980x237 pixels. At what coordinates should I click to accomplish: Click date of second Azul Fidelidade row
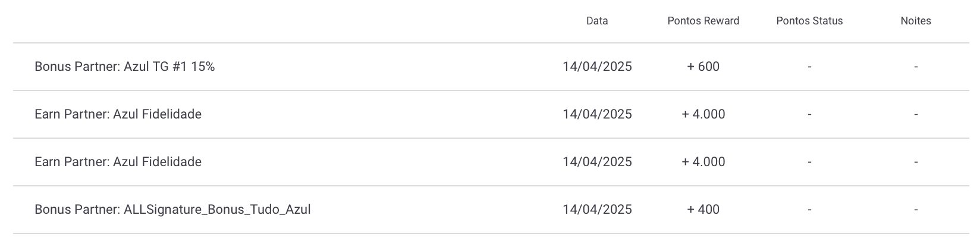(597, 162)
